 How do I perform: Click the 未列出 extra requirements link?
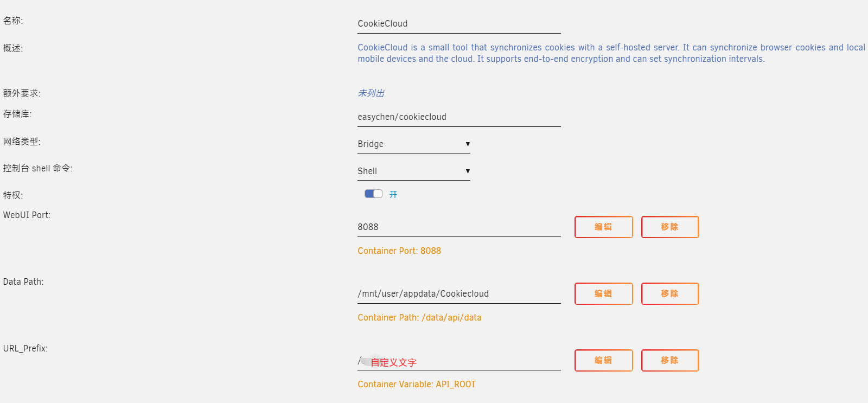(371, 93)
